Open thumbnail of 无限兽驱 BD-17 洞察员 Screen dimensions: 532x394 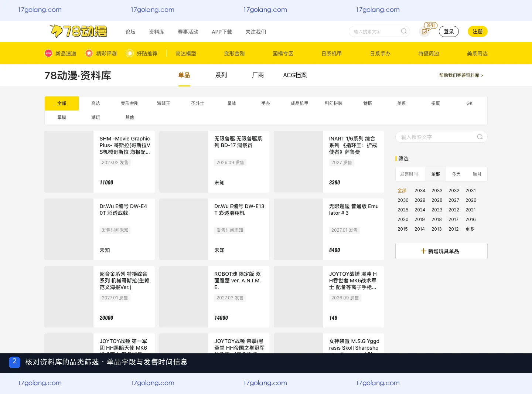tap(184, 162)
